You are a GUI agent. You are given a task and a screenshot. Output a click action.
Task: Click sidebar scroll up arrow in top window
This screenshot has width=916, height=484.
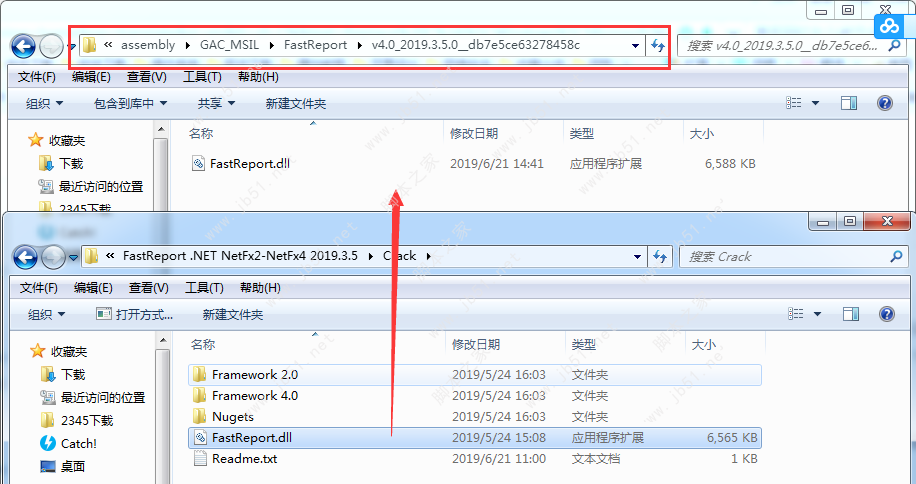coord(161,130)
